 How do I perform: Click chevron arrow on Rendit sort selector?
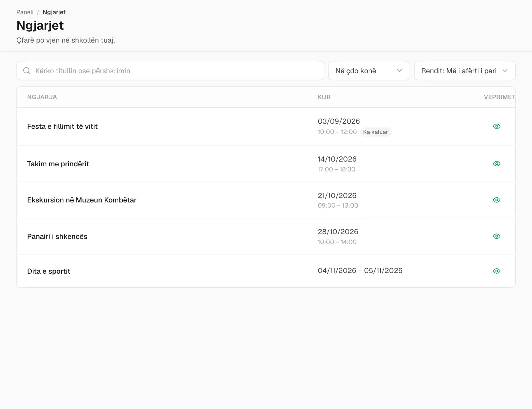pyautogui.click(x=505, y=71)
